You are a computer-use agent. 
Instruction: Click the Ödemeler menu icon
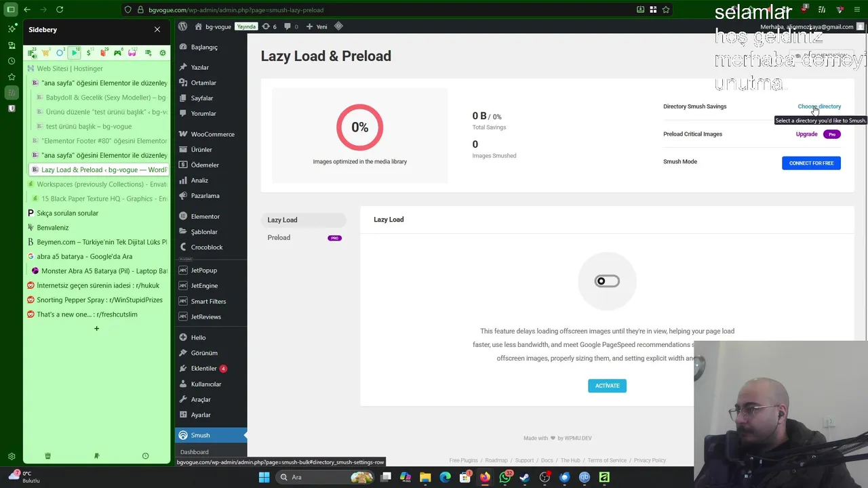point(183,165)
